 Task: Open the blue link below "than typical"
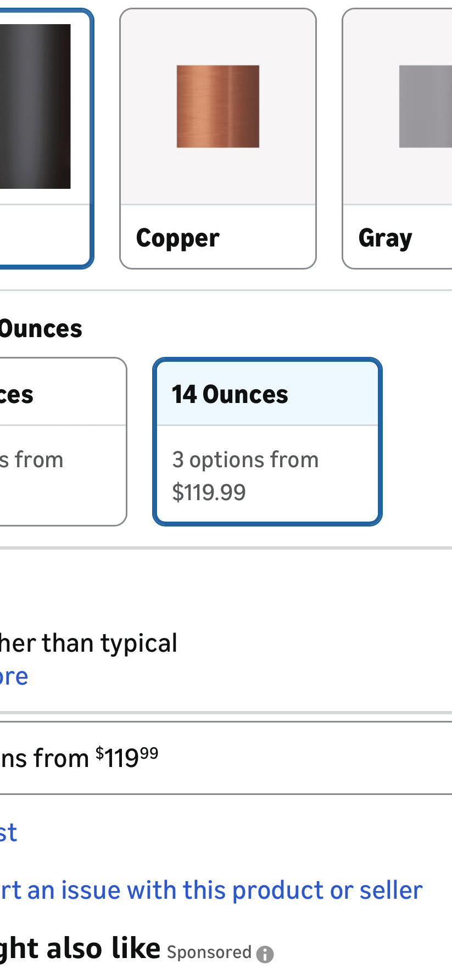click(x=14, y=676)
